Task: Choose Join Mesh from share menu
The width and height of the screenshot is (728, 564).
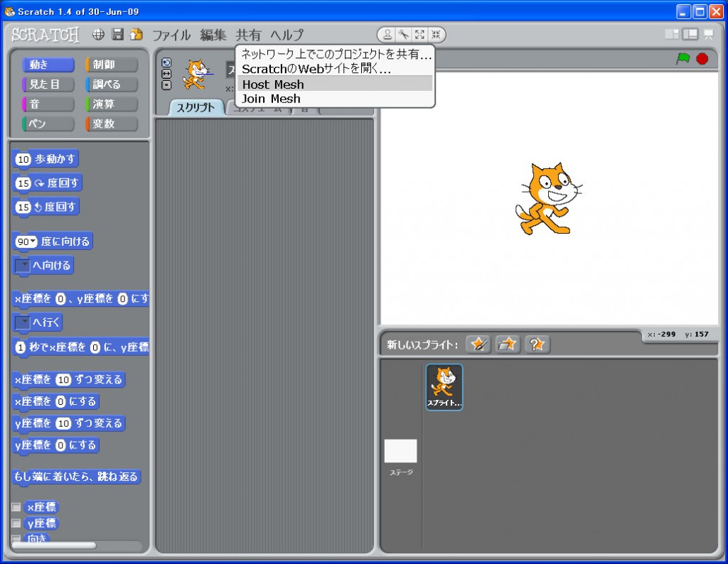Action: tap(335, 99)
